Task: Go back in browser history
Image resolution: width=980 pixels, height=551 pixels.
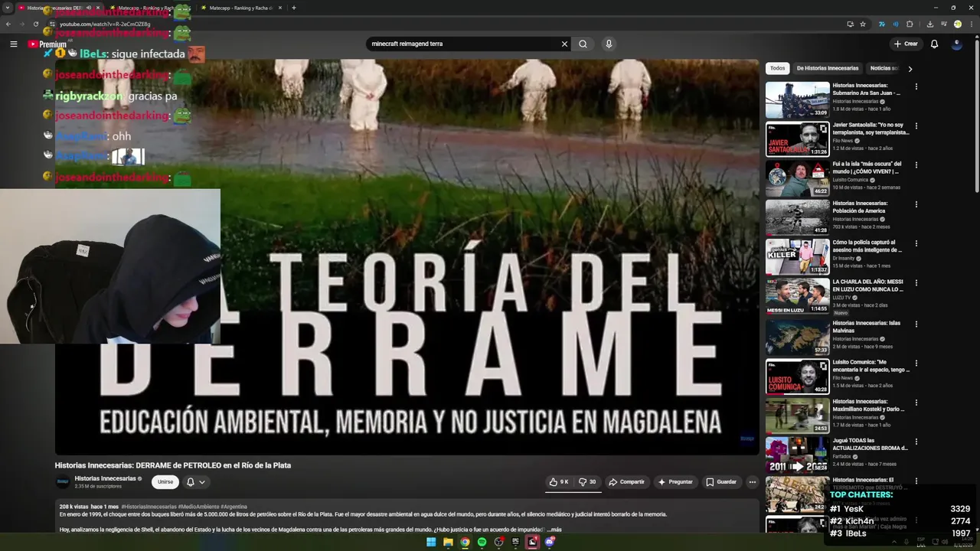Action: point(8,24)
